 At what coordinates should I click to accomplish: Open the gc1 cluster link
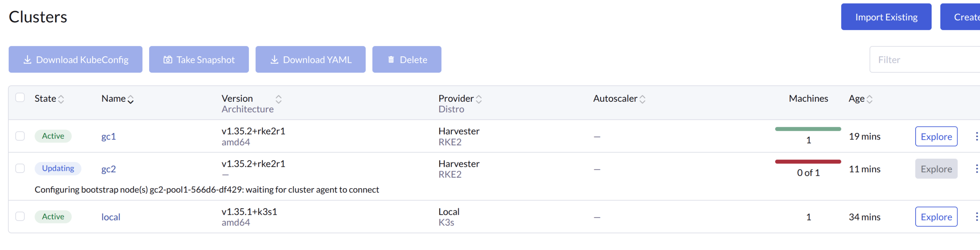click(x=108, y=136)
